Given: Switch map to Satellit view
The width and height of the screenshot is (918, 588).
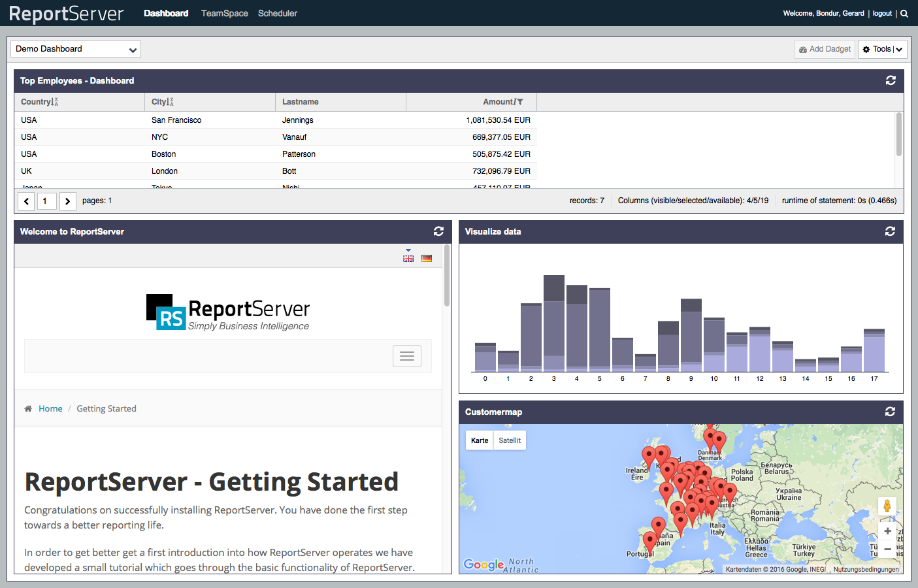Looking at the screenshot, I should tap(510, 440).
